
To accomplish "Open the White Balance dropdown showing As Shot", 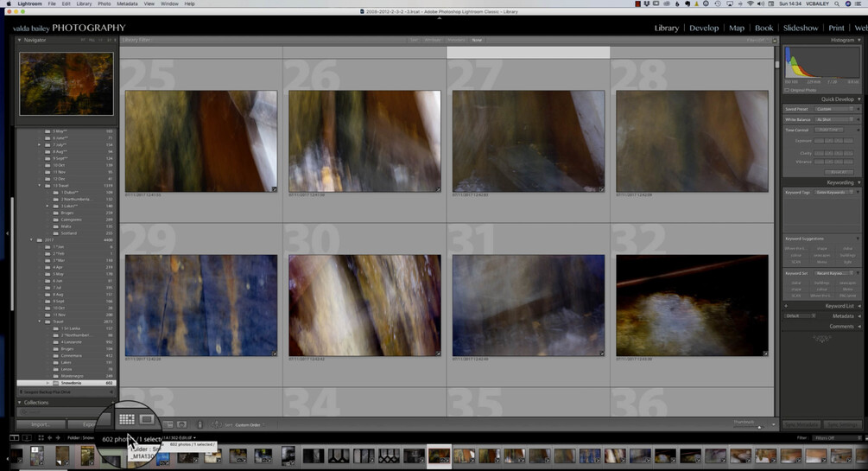I will (x=834, y=119).
